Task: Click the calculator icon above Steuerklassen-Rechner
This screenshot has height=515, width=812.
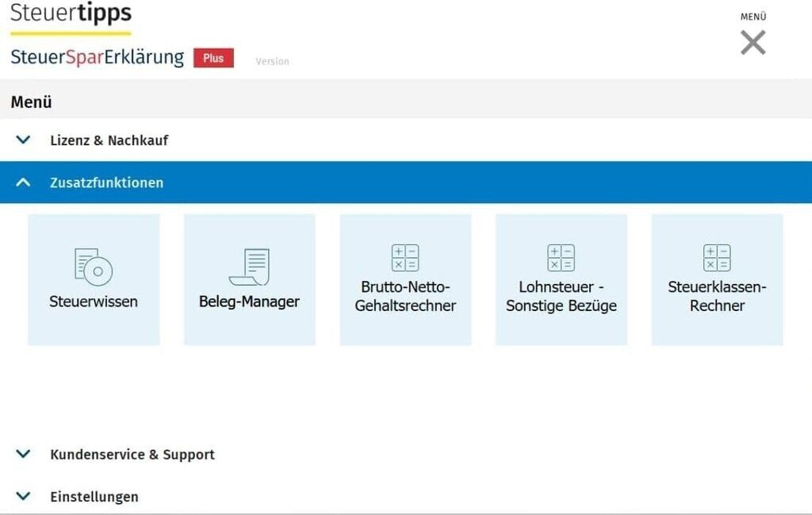Action: click(x=717, y=258)
